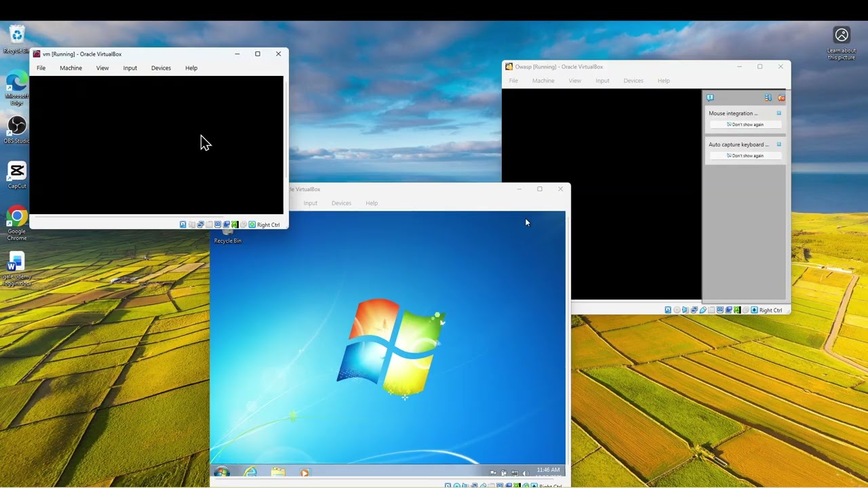
Task: Click Mouse integration notification text
Action: click(x=733, y=113)
